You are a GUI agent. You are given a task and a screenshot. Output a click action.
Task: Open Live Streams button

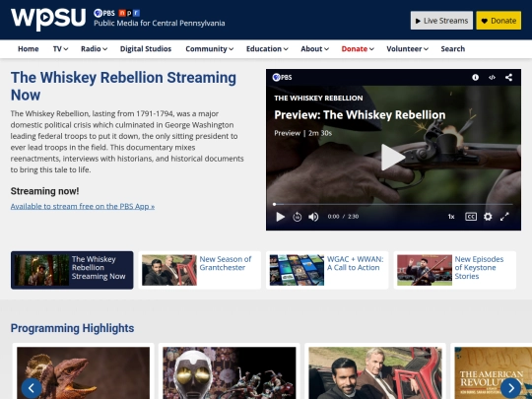(x=441, y=21)
